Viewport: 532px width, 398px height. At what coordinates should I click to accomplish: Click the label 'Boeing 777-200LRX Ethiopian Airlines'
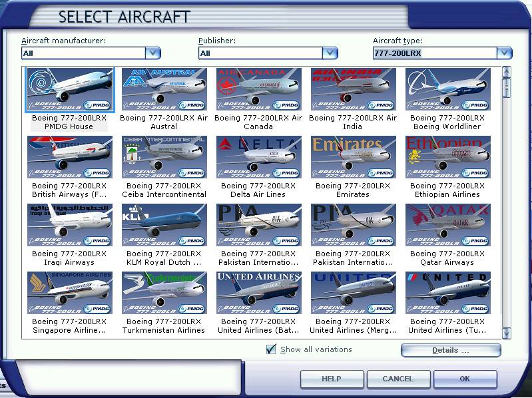pos(447,190)
